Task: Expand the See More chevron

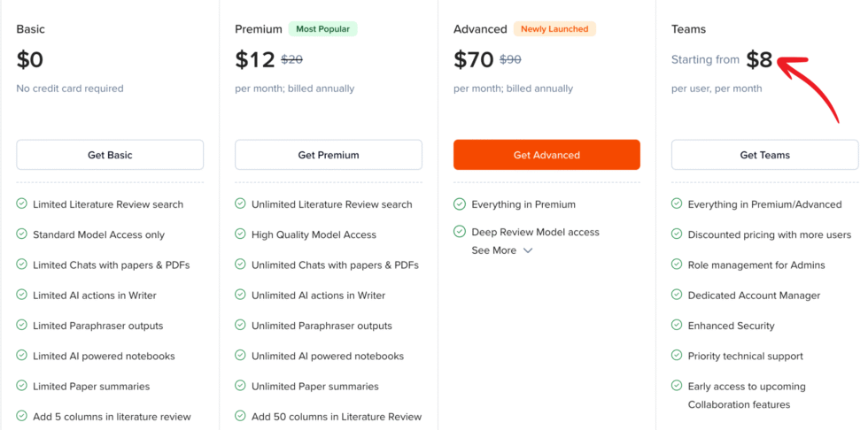Action: [528, 251]
